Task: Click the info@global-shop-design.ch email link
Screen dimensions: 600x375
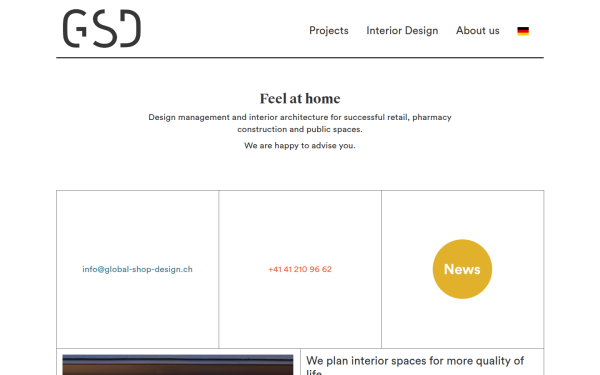Action: click(x=137, y=269)
